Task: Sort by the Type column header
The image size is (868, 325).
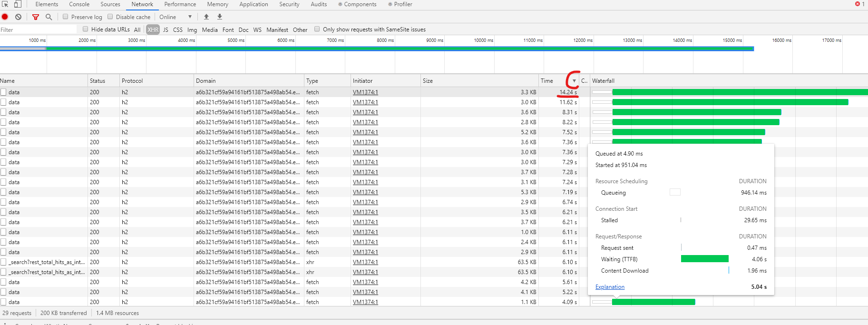Action: coord(327,81)
